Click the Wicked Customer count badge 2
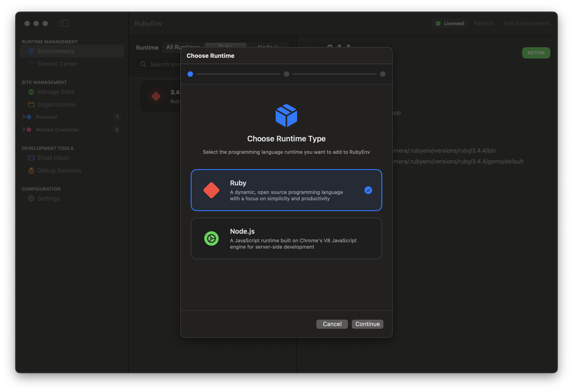 tap(117, 129)
